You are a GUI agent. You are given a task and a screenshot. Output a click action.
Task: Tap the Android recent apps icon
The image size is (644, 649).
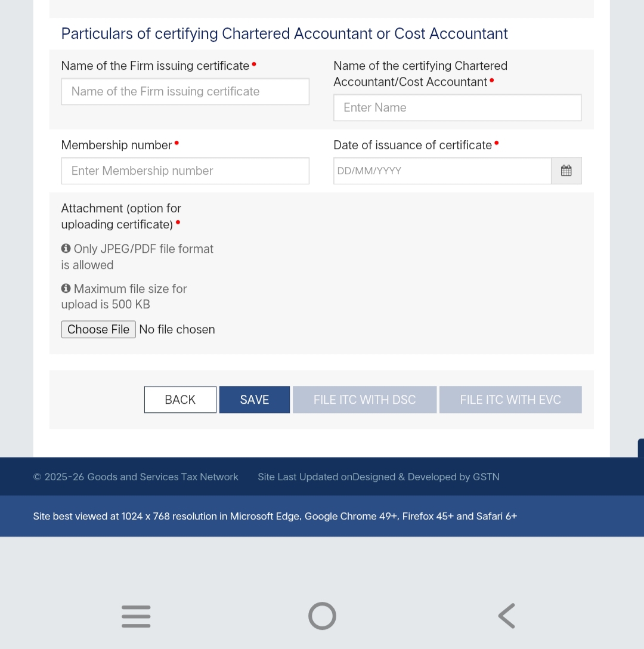[136, 616]
